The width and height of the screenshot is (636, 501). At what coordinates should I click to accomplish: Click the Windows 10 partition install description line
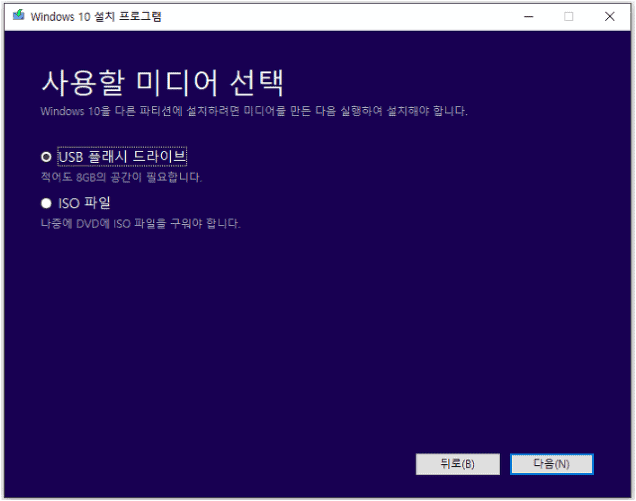tap(254, 111)
